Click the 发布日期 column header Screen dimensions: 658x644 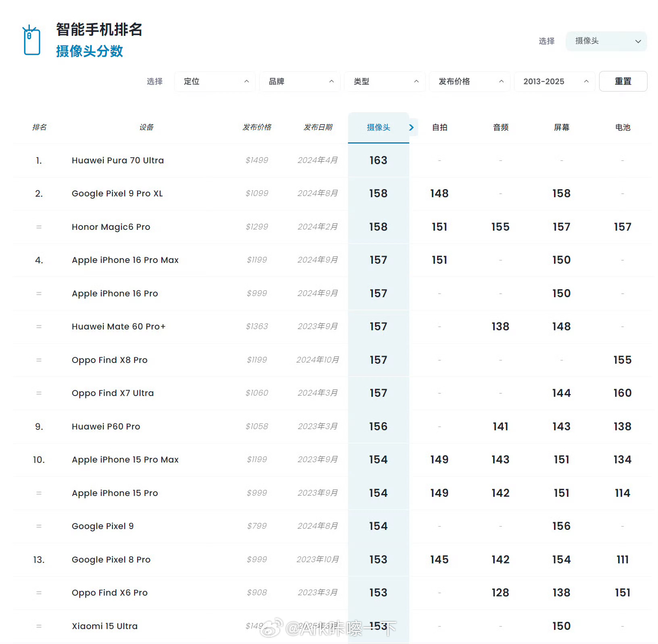click(x=318, y=127)
